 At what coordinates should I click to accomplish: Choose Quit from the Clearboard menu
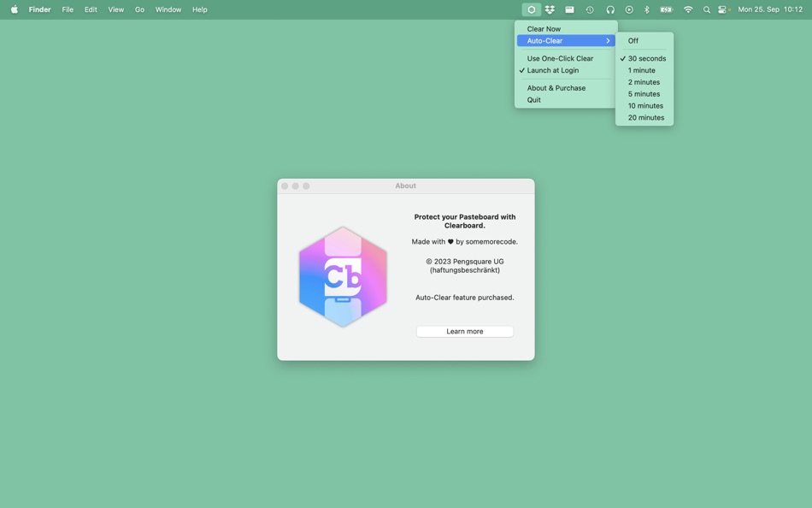click(566, 100)
